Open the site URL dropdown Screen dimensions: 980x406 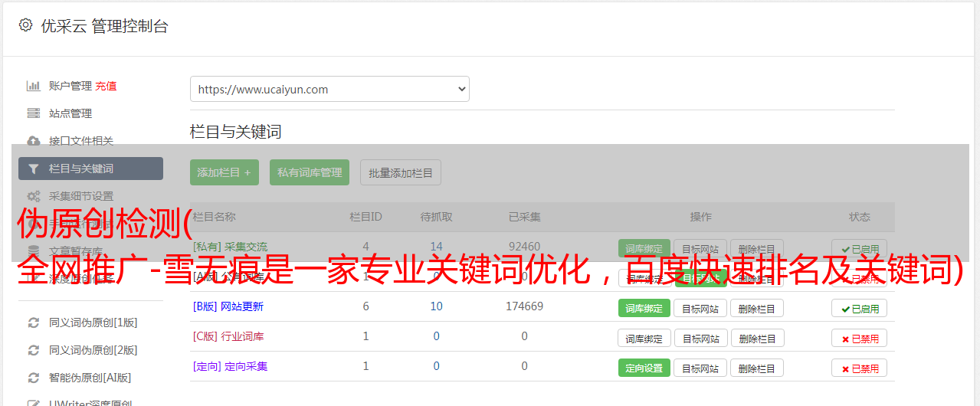(x=329, y=89)
